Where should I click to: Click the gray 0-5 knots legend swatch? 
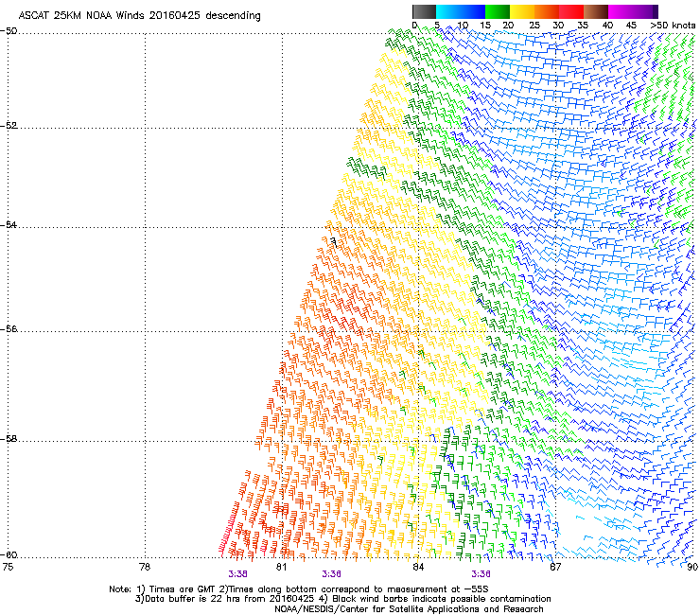424,11
